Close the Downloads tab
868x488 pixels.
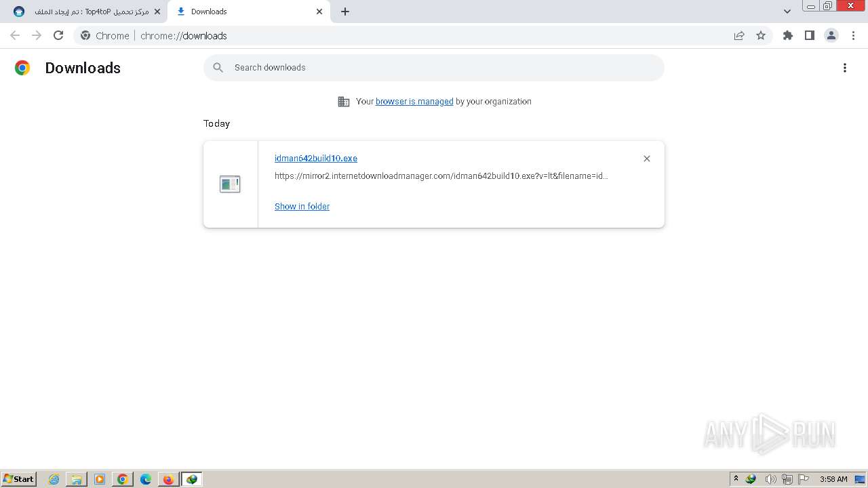click(319, 12)
